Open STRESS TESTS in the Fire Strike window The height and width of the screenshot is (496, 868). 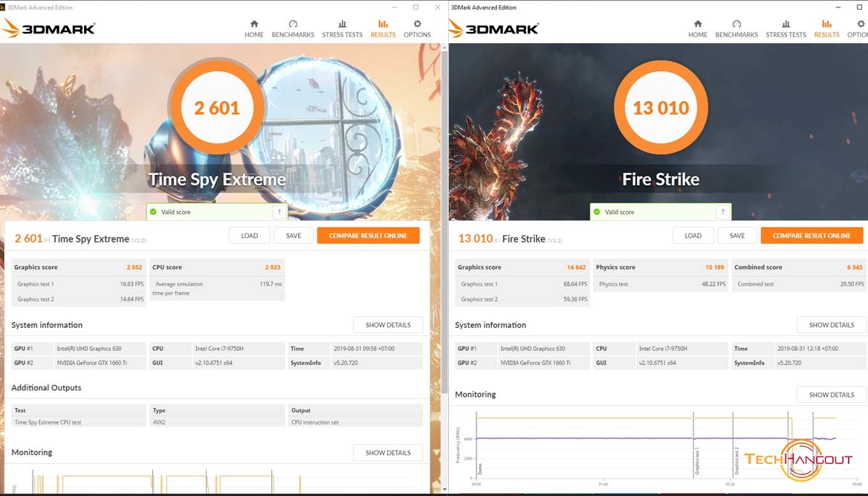coord(786,29)
